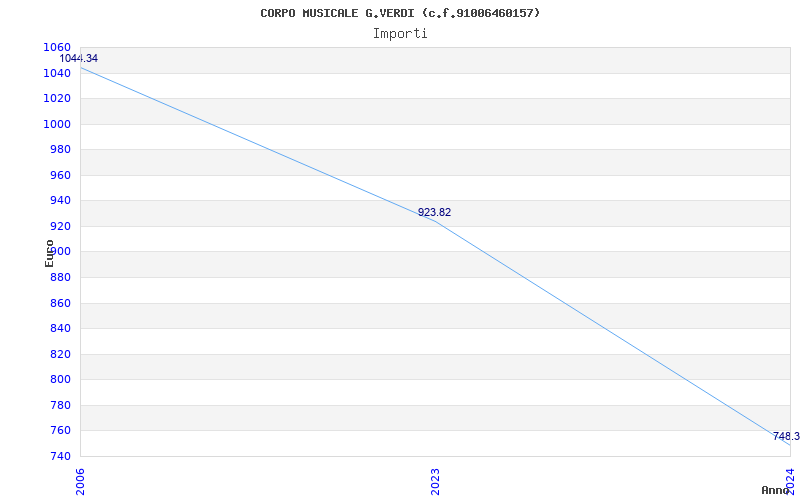Click the 2006 x-axis label
The width and height of the screenshot is (800, 500).
coord(80,481)
